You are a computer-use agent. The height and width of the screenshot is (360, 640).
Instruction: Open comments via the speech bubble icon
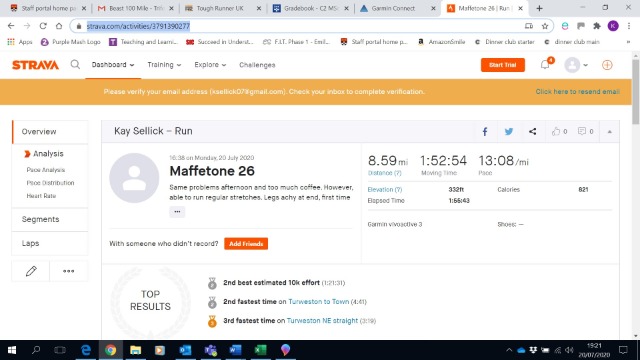(582, 131)
